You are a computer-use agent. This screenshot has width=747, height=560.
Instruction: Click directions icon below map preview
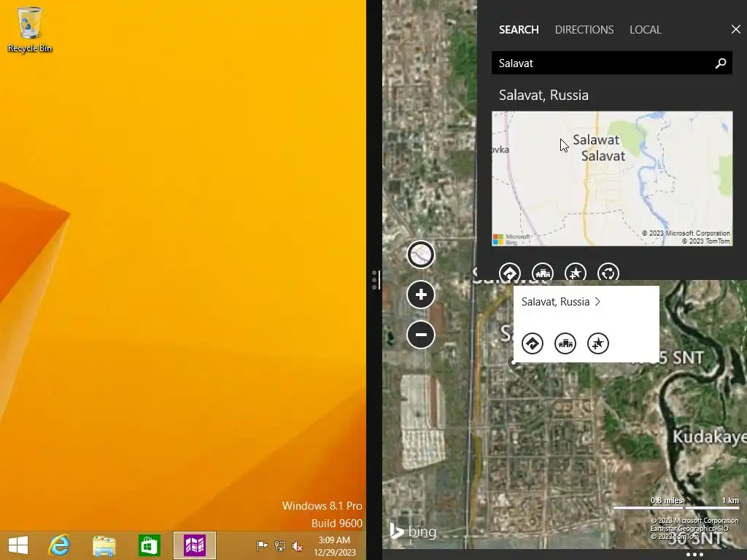[509, 273]
